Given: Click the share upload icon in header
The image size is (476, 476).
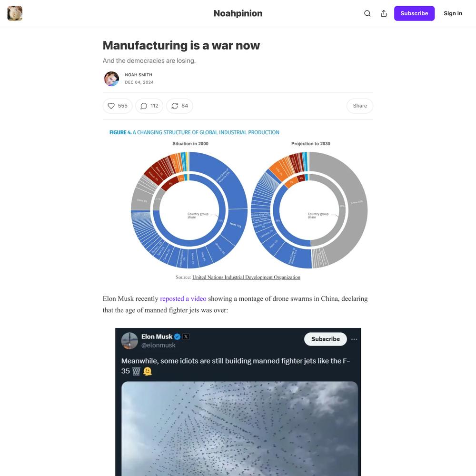Looking at the screenshot, I should [x=384, y=13].
